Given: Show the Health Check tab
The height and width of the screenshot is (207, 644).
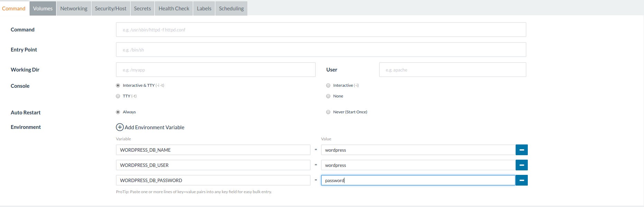Looking at the screenshot, I should click(174, 9).
